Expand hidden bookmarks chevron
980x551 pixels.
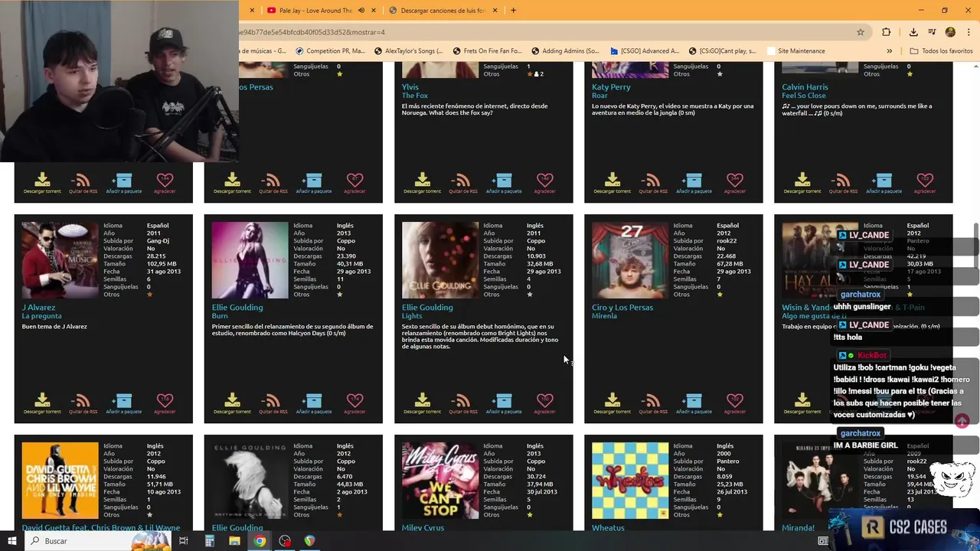[889, 51]
